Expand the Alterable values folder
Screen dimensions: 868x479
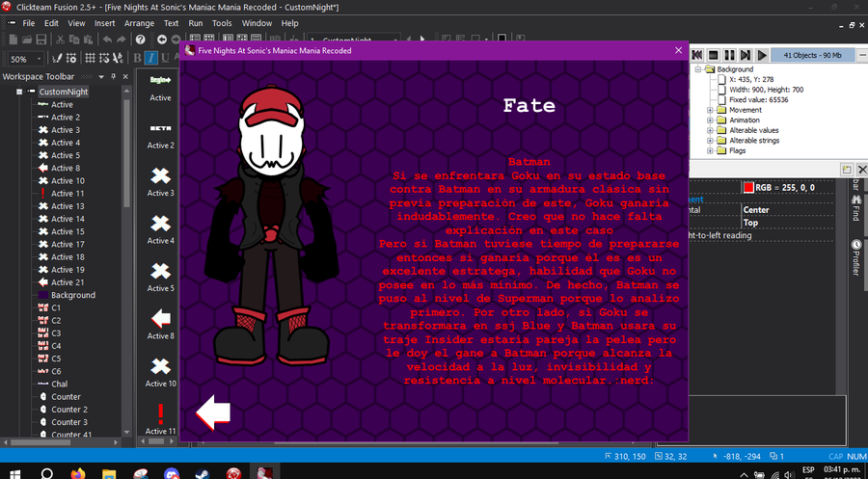click(710, 130)
